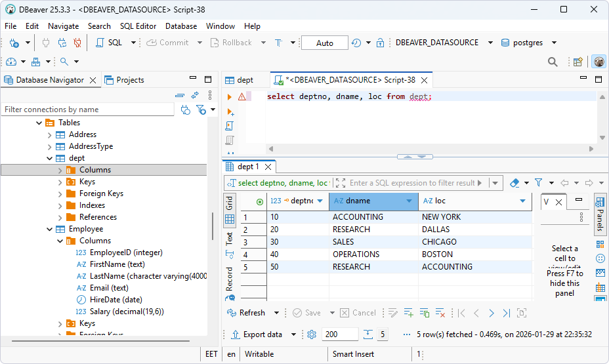Click the lock icon beside Auto
This screenshot has width=609, height=364.
click(x=380, y=43)
